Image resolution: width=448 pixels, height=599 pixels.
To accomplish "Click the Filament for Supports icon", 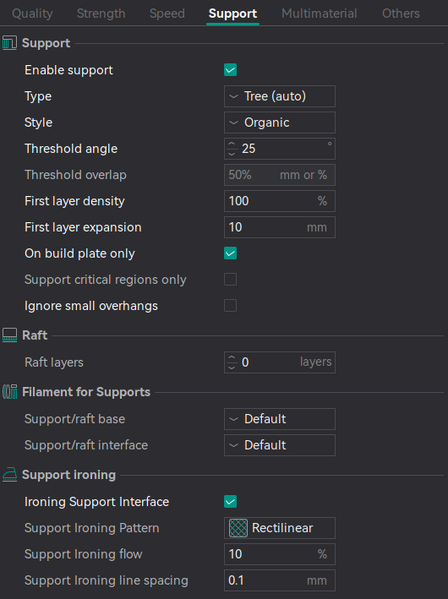I will click(10, 392).
